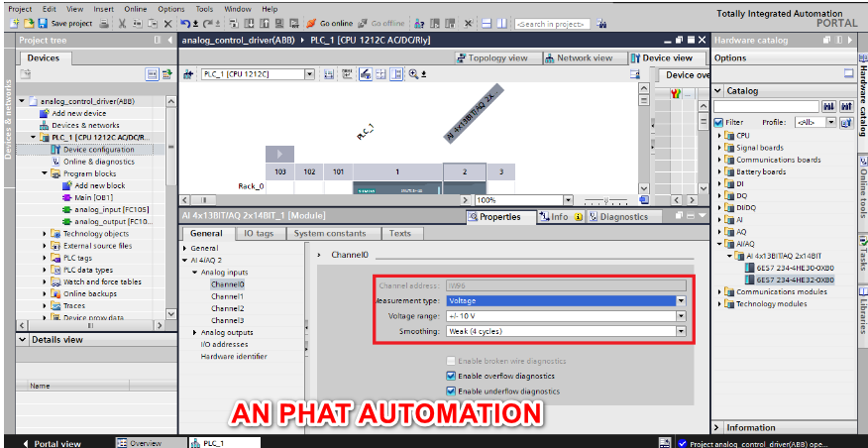This screenshot has height=448, width=868.
Task: Click the zoom magnifier icon in device view
Action: [412, 74]
